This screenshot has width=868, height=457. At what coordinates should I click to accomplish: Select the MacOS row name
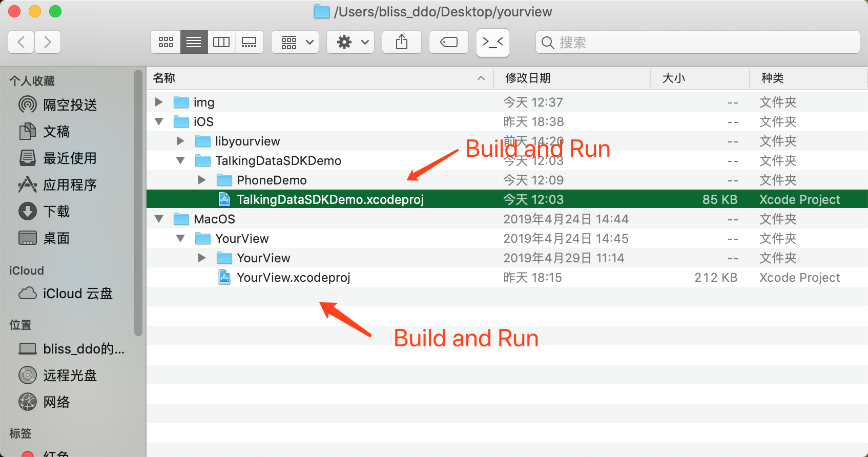tap(214, 219)
